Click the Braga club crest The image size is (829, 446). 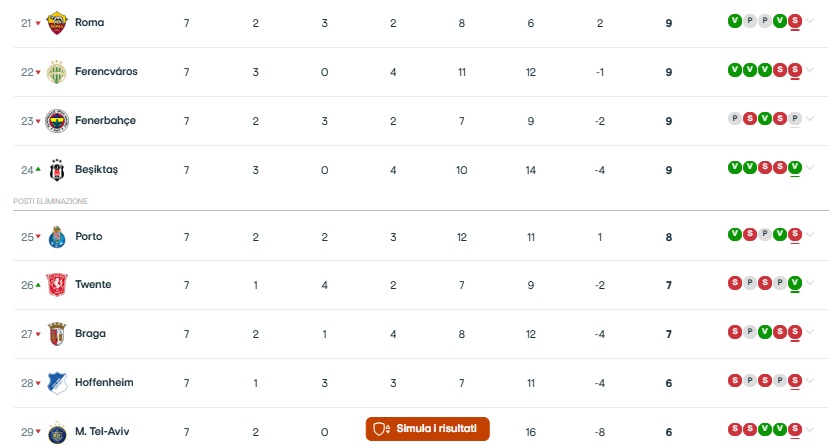(x=57, y=334)
